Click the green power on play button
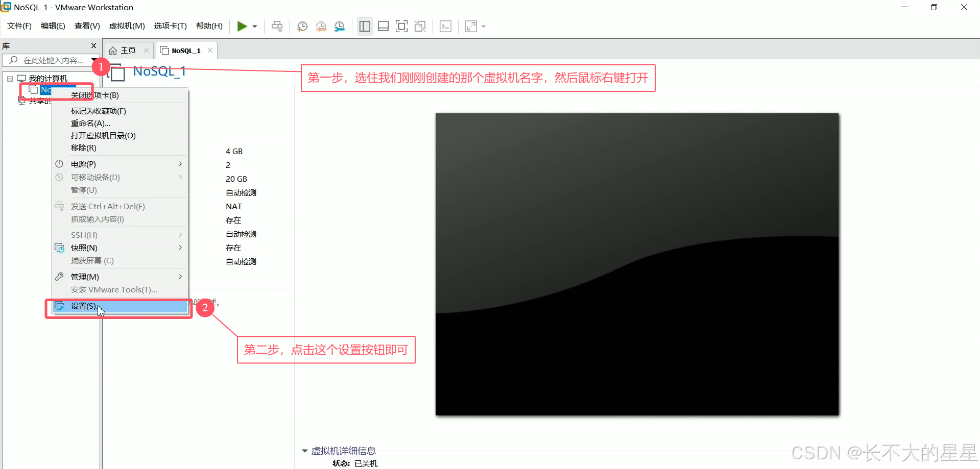This screenshot has width=980, height=469. (242, 27)
